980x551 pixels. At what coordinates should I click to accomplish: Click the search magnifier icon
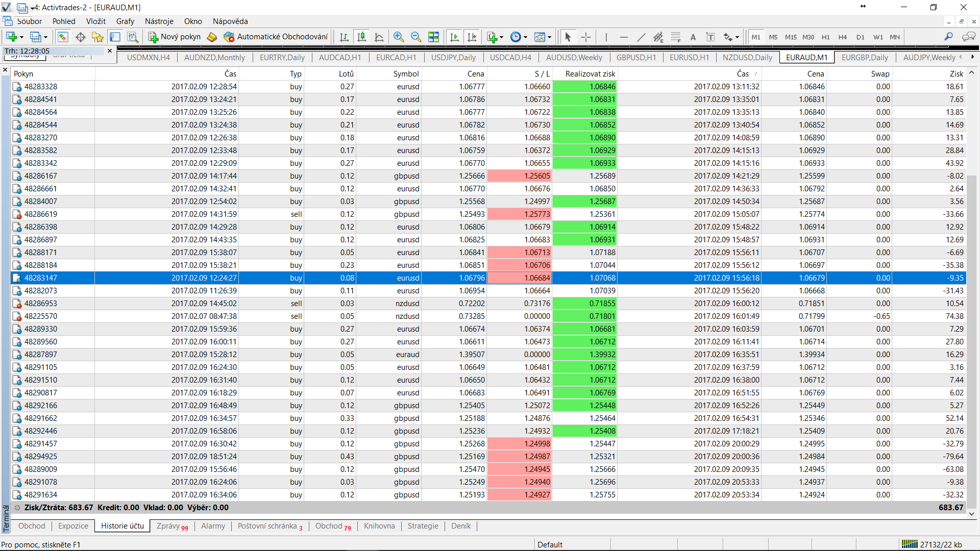point(948,37)
